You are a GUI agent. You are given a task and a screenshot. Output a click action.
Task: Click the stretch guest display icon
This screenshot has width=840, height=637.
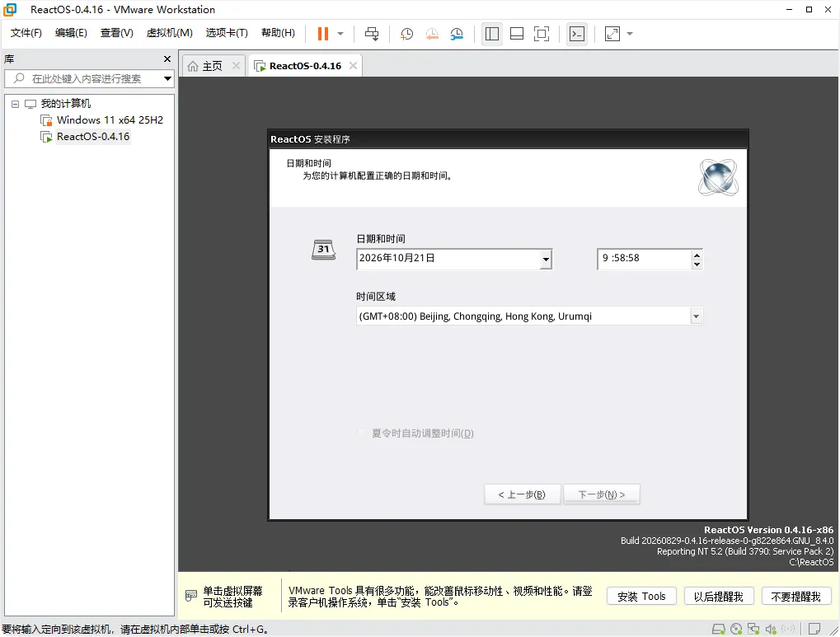pos(612,34)
